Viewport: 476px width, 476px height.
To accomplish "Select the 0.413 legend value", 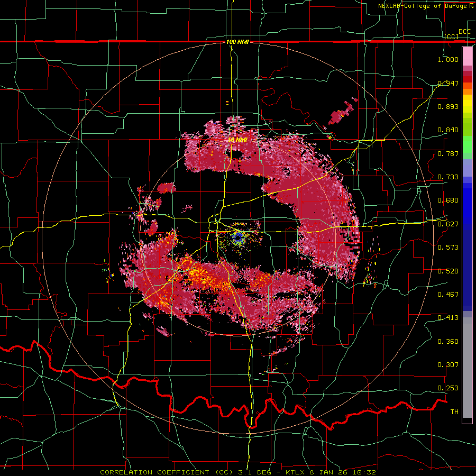I will tap(448, 318).
